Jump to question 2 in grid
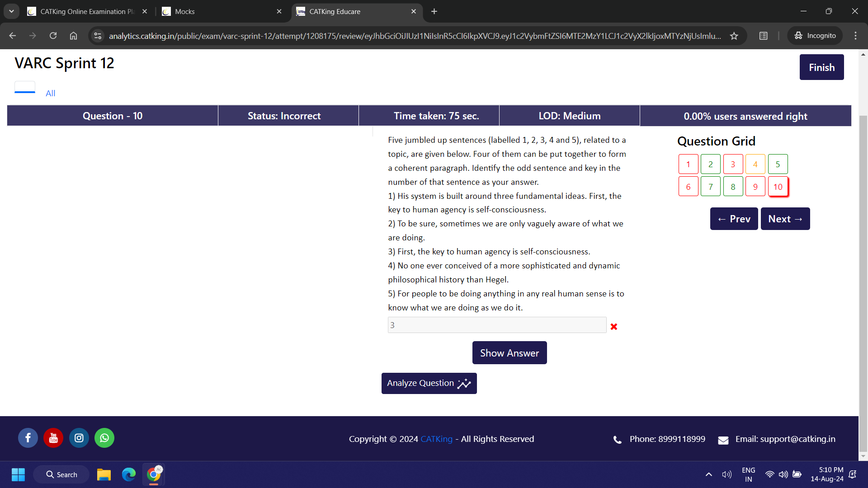Viewport: 868px width, 488px height. click(711, 164)
